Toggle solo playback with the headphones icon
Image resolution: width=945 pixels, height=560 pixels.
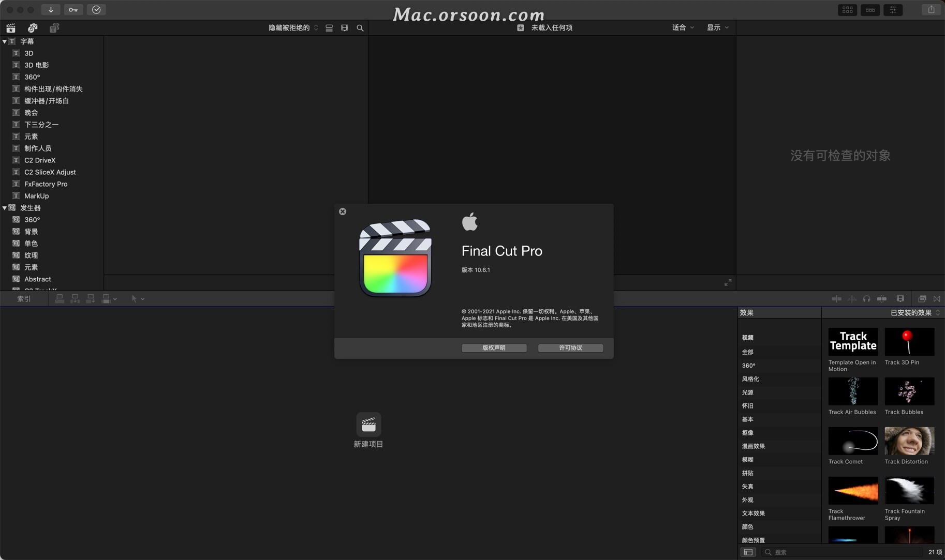866,299
